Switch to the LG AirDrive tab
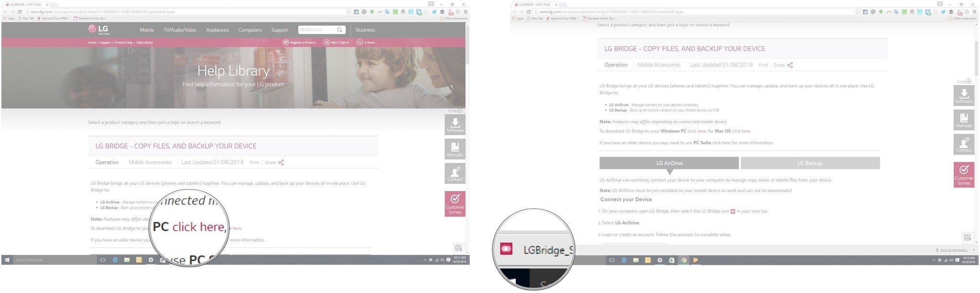Screen dimensions: 980x293 669,163
